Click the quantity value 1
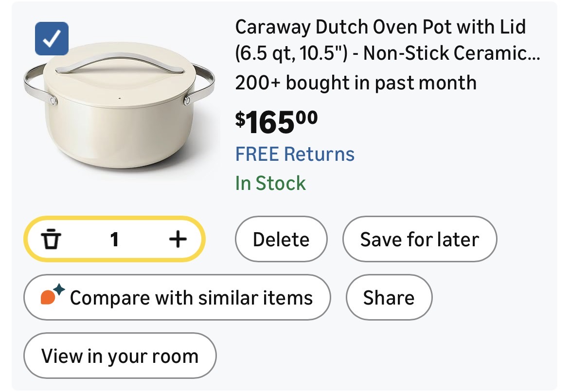 (x=114, y=239)
